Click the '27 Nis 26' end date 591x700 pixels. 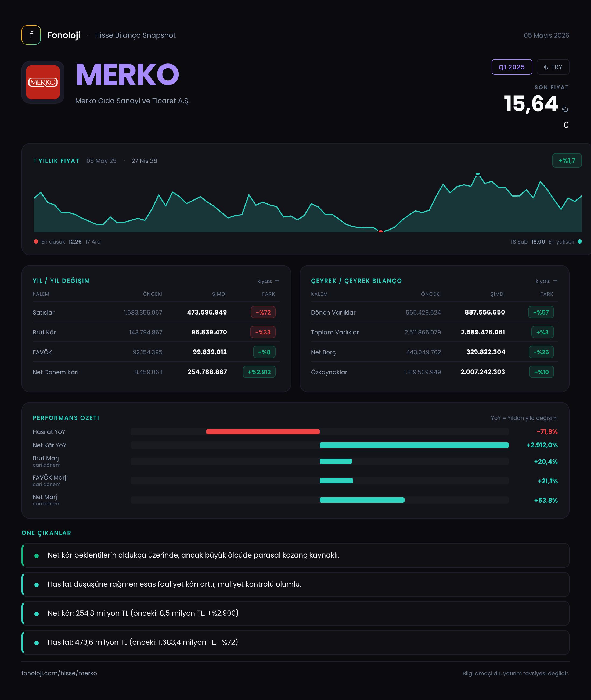[x=144, y=161]
